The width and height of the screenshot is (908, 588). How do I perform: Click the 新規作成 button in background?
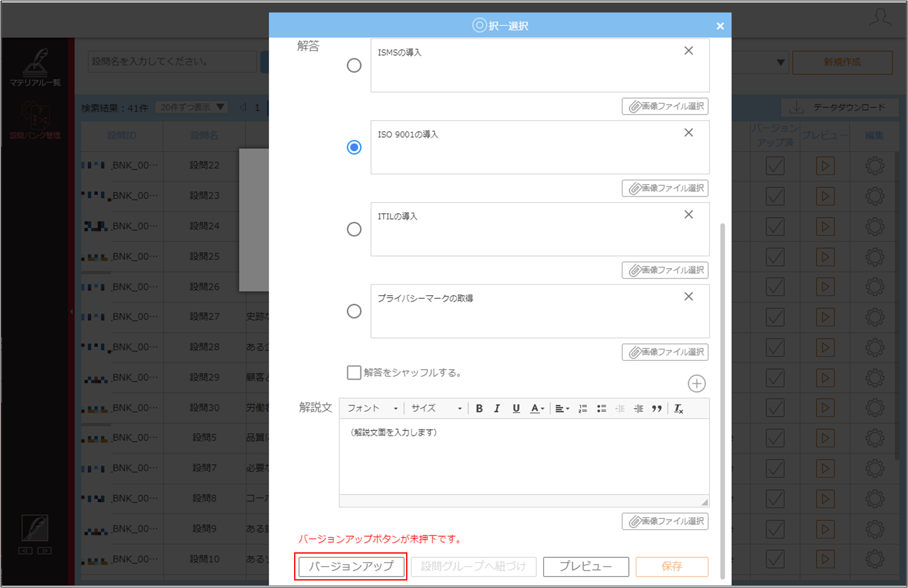842,63
